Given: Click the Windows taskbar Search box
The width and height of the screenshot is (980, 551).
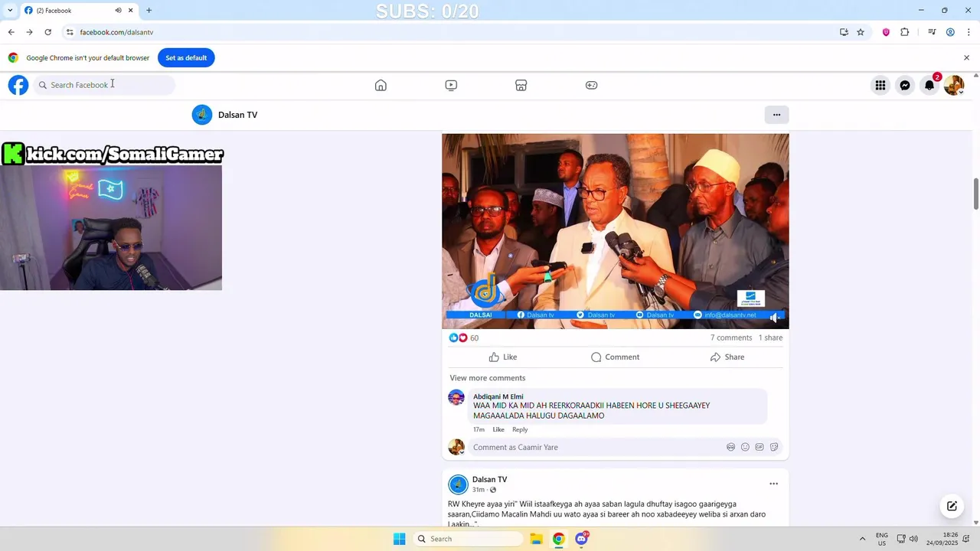Looking at the screenshot, I should [469, 539].
